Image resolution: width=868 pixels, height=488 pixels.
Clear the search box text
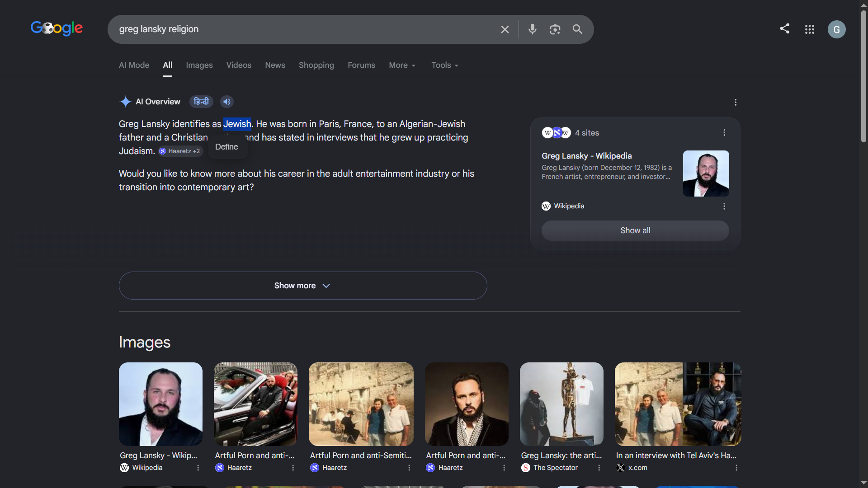505,29
